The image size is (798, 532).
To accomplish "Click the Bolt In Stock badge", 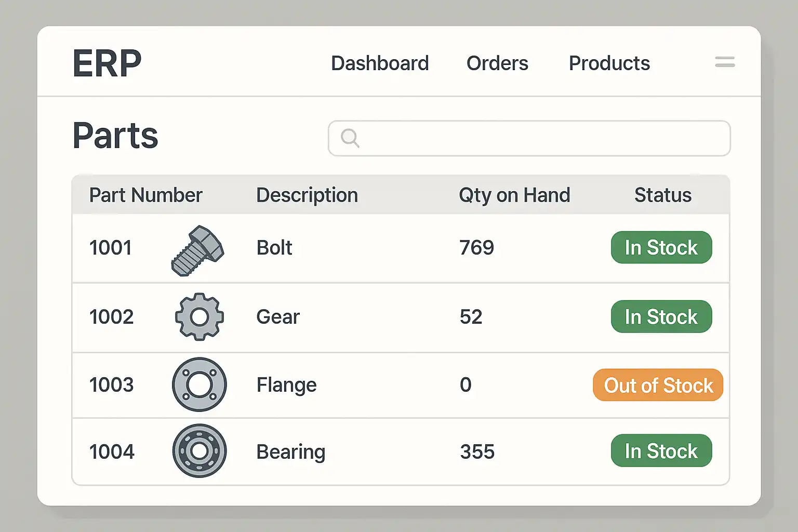I will (661, 248).
